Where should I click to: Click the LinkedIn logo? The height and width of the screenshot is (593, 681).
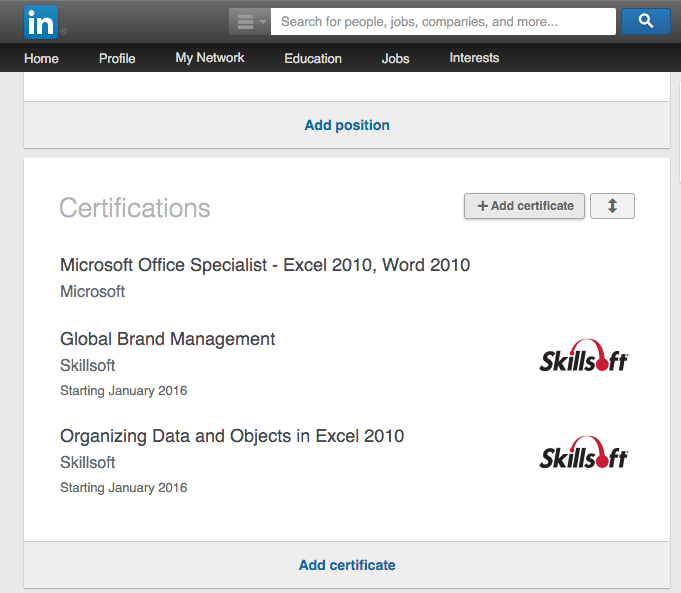point(41,21)
